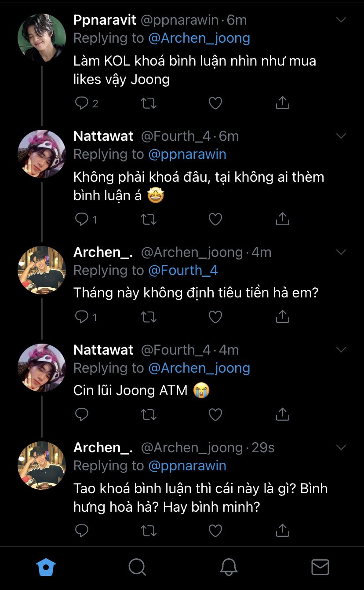364x590 pixels.
Task: Retweet Archen's 'Tao khoá bình luận' tweet
Action: (149, 531)
